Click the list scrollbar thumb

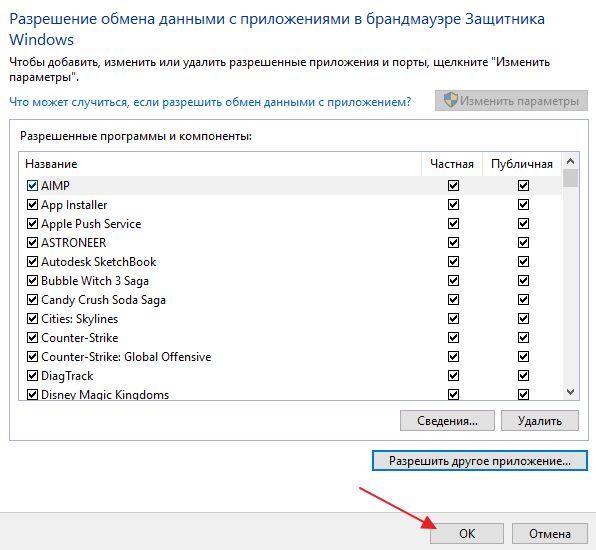click(x=570, y=178)
